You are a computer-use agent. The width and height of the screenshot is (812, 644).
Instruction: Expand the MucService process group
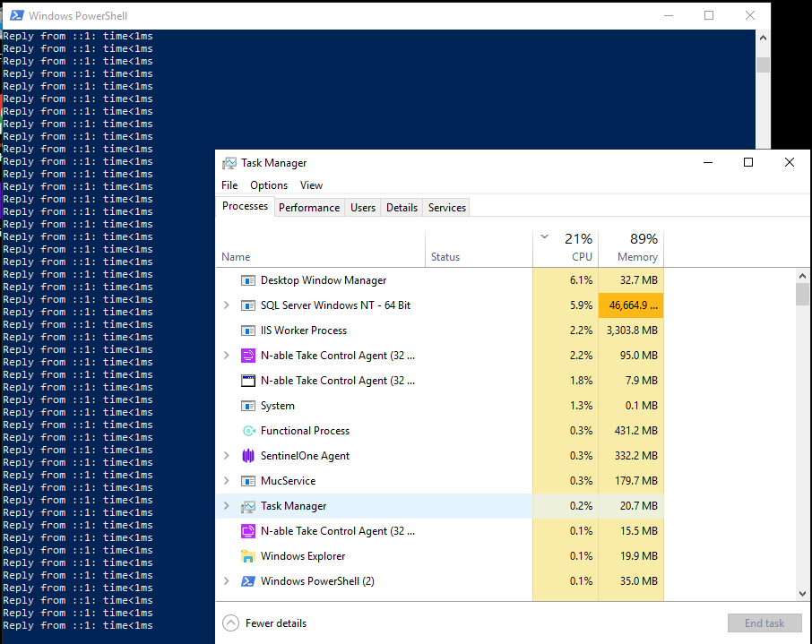pyautogui.click(x=227, y=481)
